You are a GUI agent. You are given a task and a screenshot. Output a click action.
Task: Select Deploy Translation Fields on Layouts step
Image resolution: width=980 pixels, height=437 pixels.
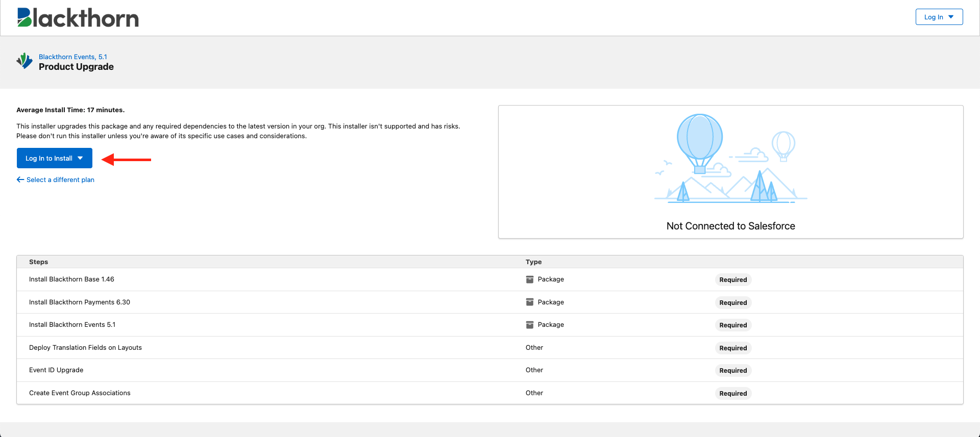[85, 347]
